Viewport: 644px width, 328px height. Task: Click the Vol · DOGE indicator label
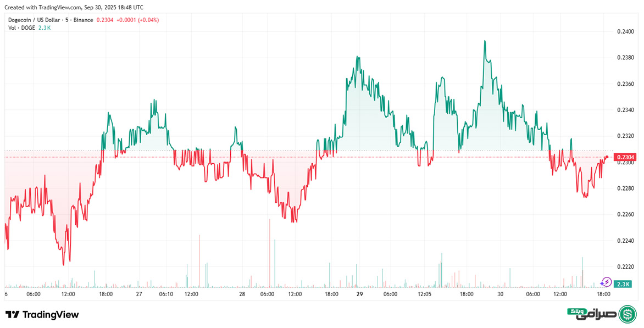pos(21,27)
